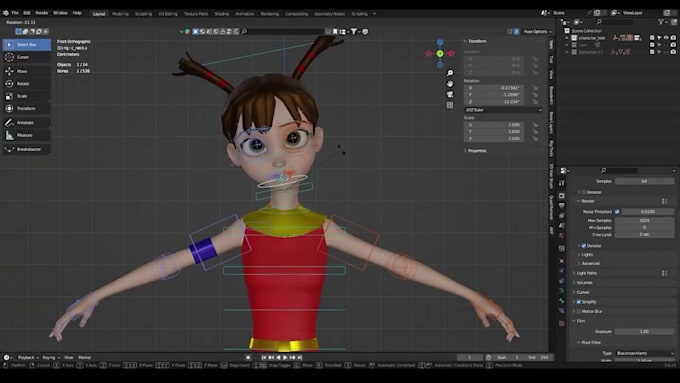Image resolution: width=680 pixels, height=383 pixels.
Task: Switch to the Geometry Nodes workspace tab
Action: pyautogui.click(x=330, y=14)
